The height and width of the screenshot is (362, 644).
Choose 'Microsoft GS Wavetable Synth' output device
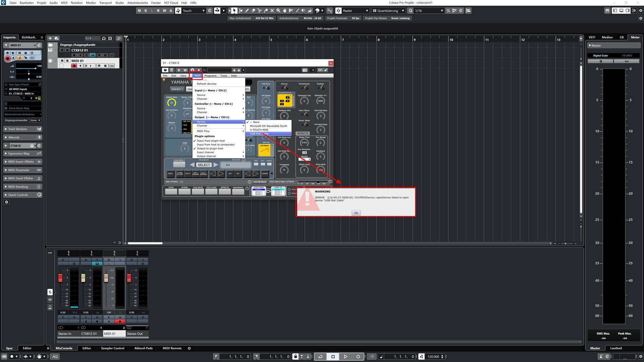[x=268, y=126]
